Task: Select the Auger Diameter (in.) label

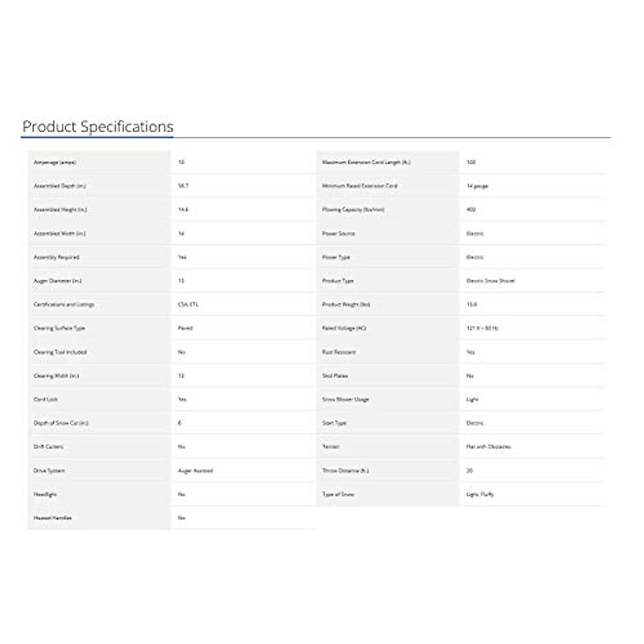Action: [57, 281]
